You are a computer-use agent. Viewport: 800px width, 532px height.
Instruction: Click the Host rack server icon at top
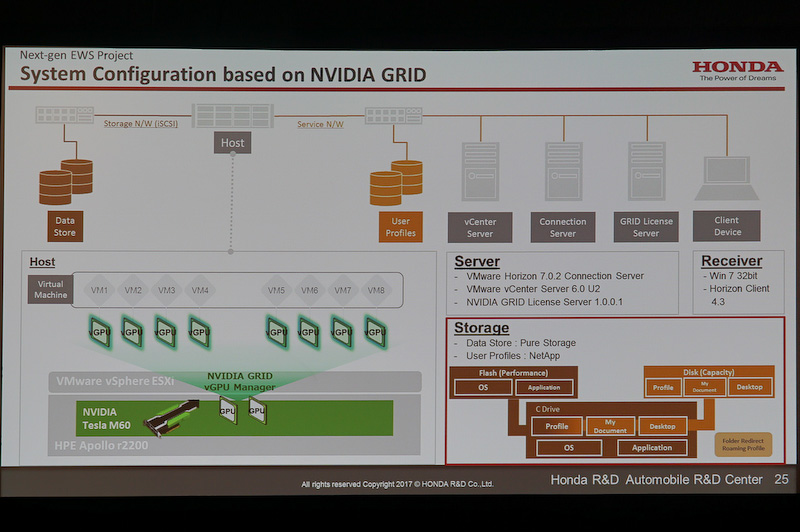click(233, 116)
